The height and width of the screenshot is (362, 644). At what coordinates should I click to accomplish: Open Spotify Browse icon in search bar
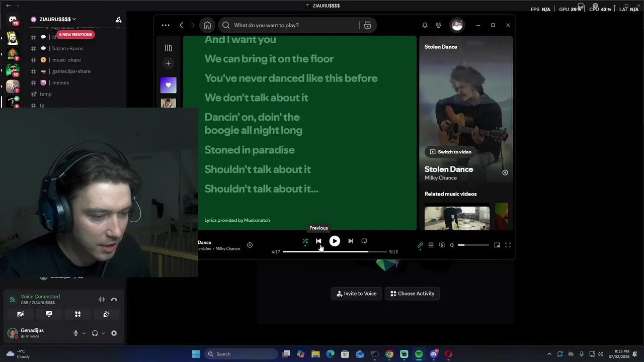pyautogui.click(x=367, y=25)
